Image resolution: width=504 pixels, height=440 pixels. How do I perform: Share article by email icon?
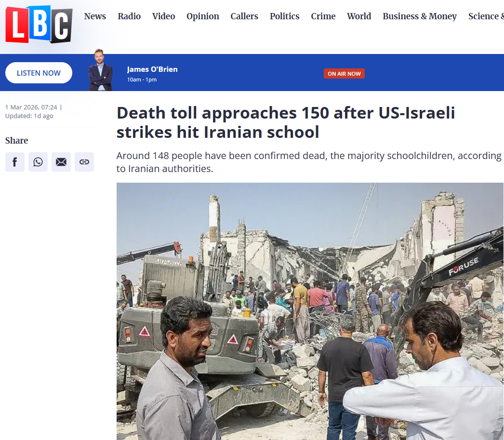point(61,162)
